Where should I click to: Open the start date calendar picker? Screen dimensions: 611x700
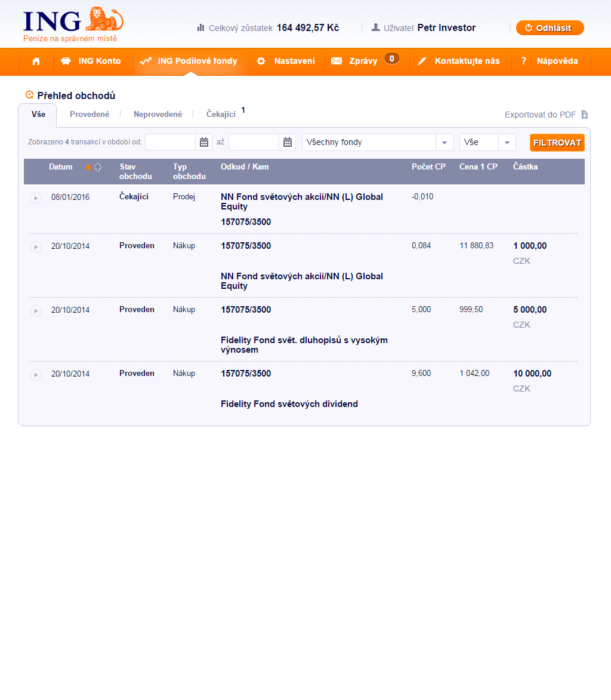[x=204, y=142]
